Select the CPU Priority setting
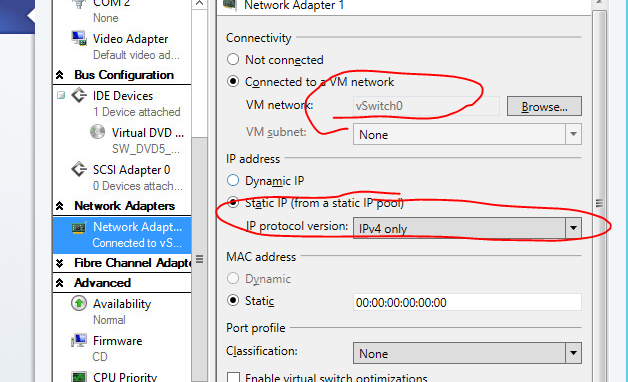The width and height of the screenshot is (628, 382). (122, 376)
